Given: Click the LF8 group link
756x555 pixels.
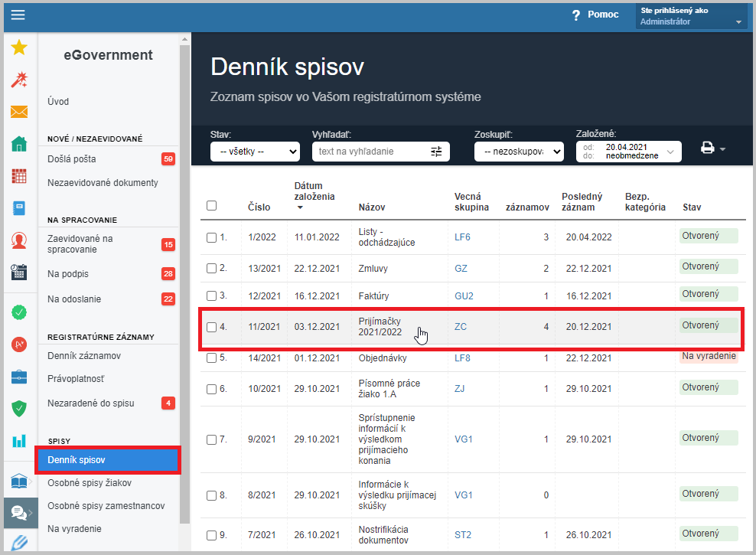Looking at the screenshot, I should 462,357.
